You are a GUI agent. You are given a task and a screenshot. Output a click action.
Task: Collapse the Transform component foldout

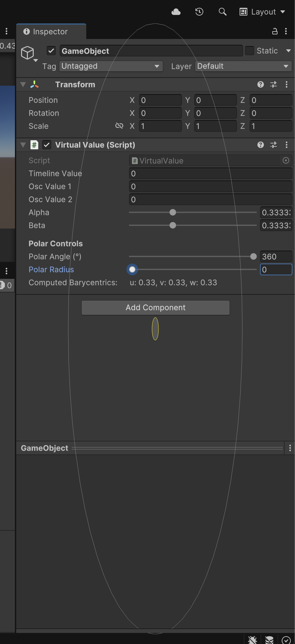[x=23, y=84]
